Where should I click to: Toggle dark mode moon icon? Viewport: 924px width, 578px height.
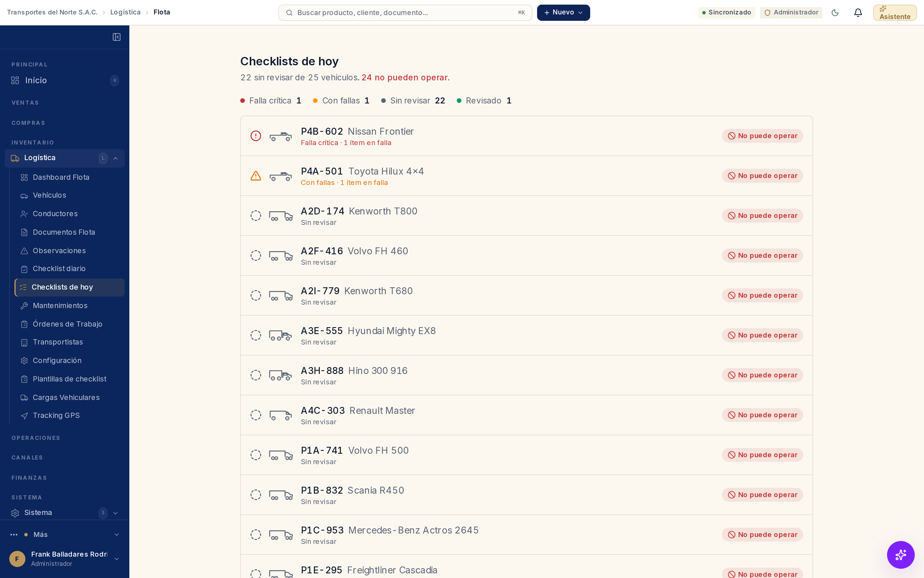click(835, 13)
